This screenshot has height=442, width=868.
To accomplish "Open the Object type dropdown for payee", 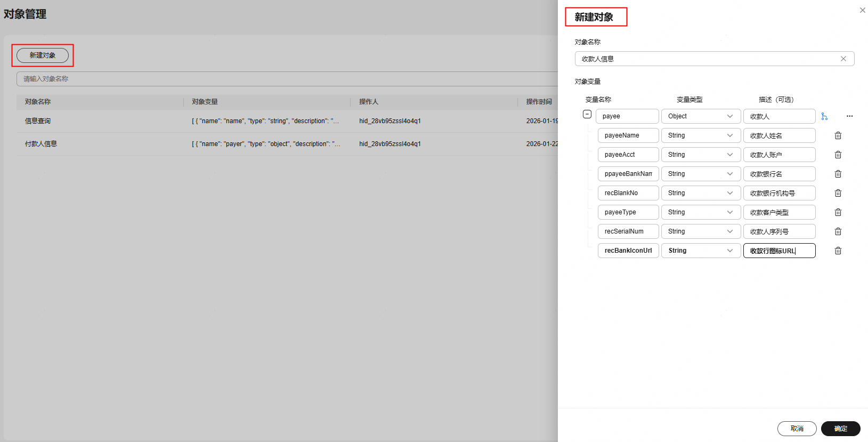I will (x=701, y=116).
